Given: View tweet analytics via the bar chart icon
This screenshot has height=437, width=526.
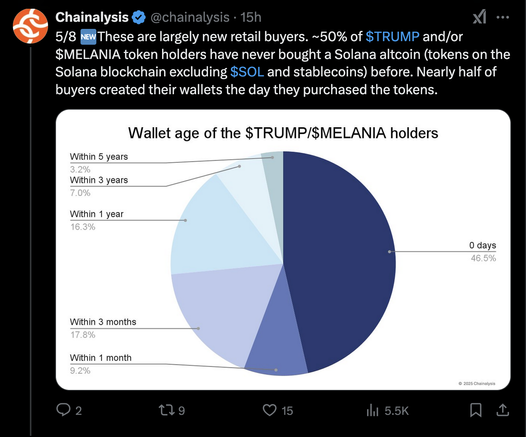Looking at the screenshot, I should [x=373, y=410].
